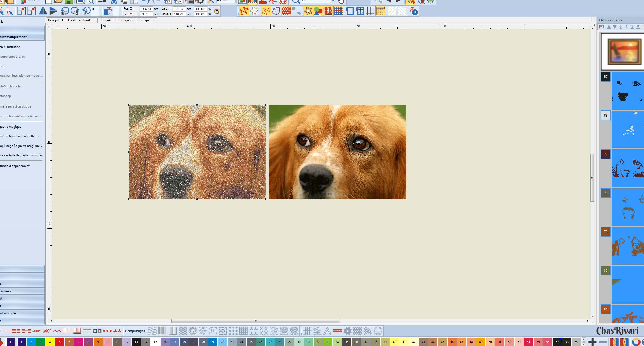Rotate left 45 degrees icon
This screenshot has height=346, width=644.
tap(65, 11)
